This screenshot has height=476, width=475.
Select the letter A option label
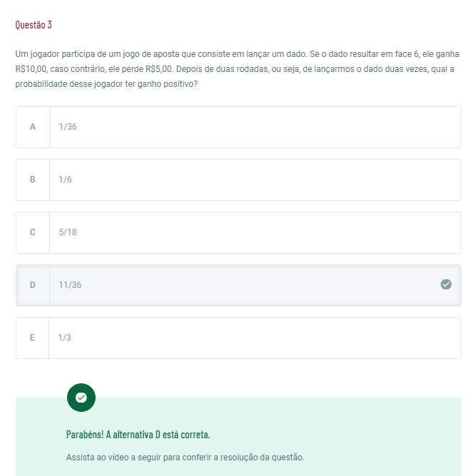click(33, 127)
